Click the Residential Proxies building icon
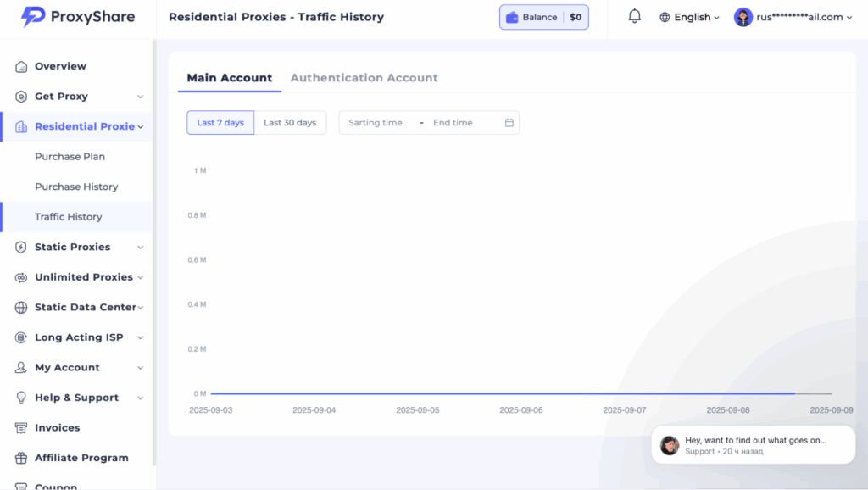This screenshot has height=490, width=868. click(21, 127)
